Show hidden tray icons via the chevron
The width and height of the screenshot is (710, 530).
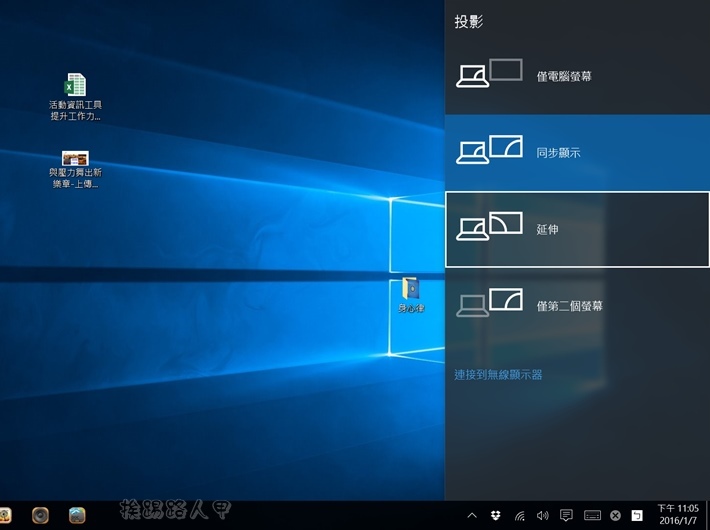pos(472,515)
